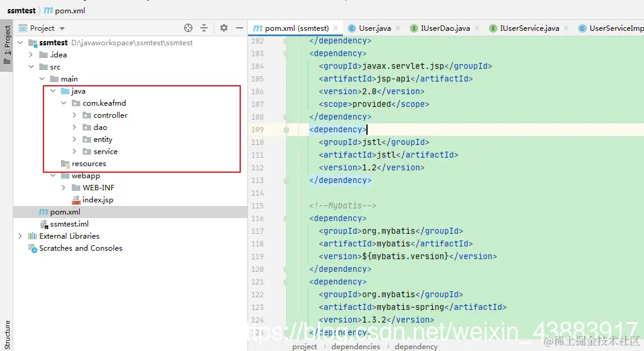Click the ${mybatis.version} version line
This screenshot has width=644, height=351.
(408, 256)
